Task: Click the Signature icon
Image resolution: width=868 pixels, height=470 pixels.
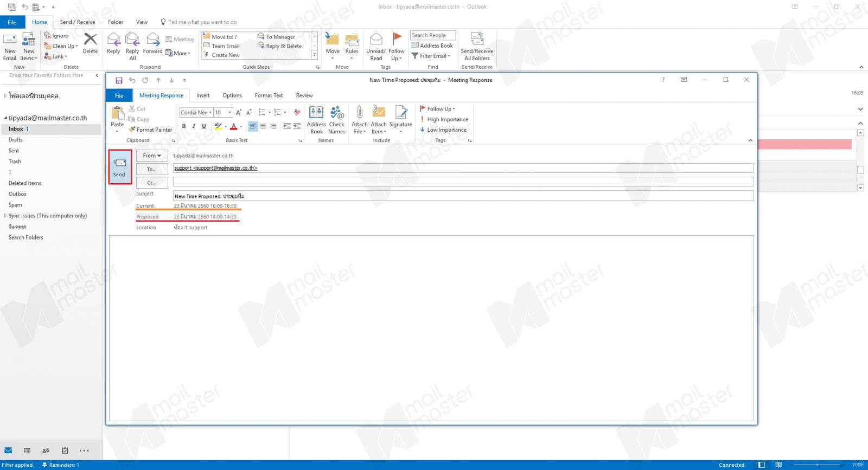Action: point(401,112)
